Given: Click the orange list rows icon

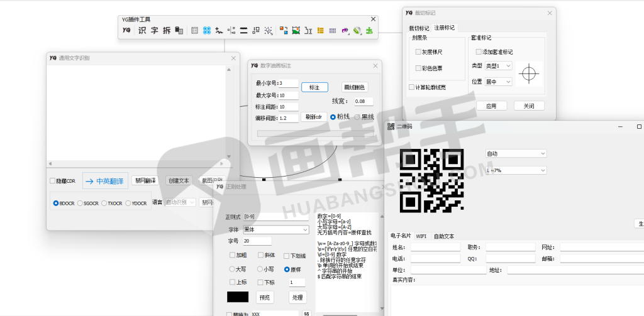Looking at the screenshot, I should coord(320,30).
